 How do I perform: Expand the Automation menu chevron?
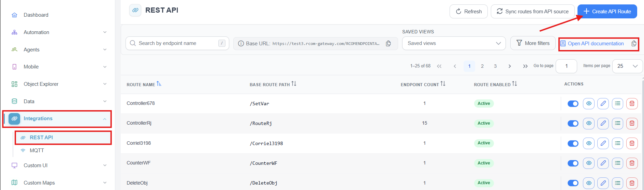[105, 32]
